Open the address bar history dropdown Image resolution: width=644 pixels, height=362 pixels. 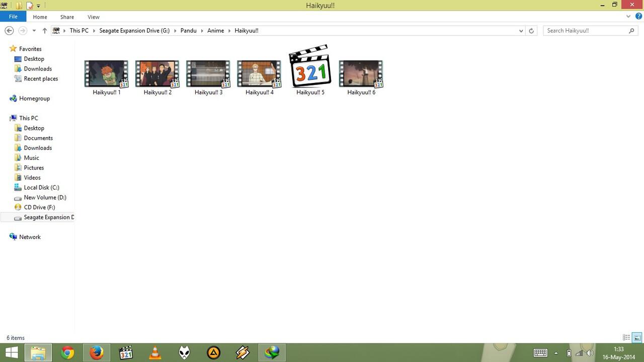pos(521,31)
